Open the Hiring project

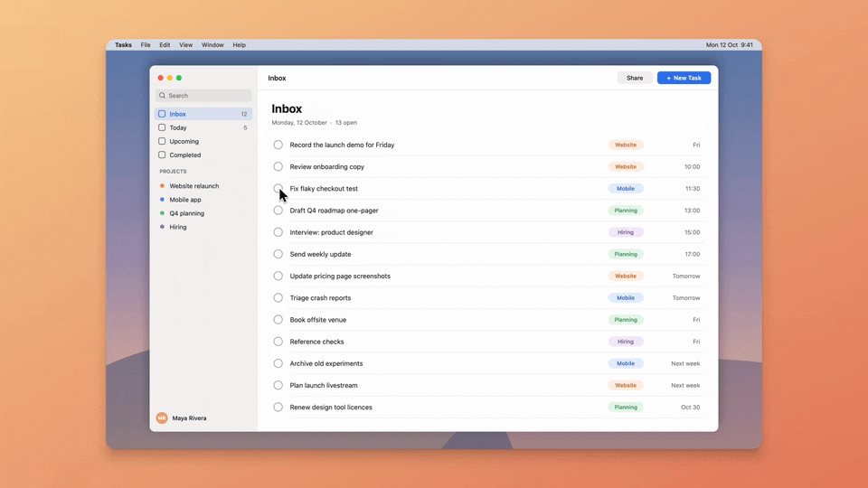coord(203,227)
